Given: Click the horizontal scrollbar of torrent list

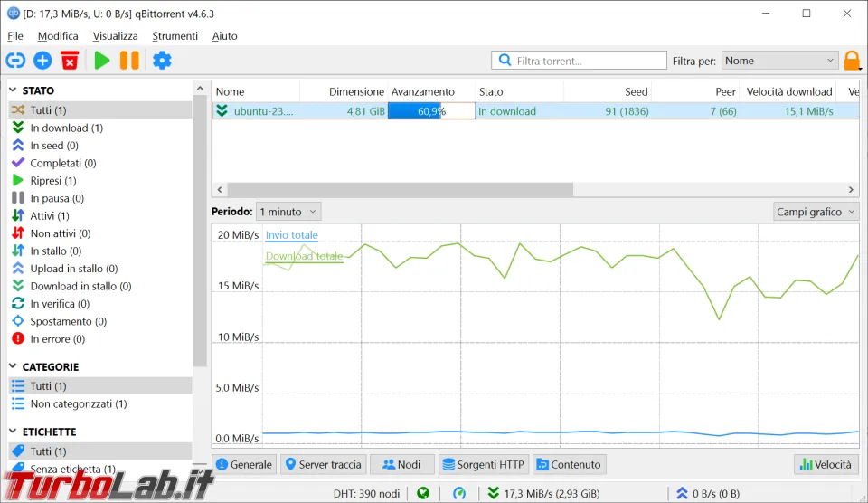Looking at the screenshot, I should point(400,189).
